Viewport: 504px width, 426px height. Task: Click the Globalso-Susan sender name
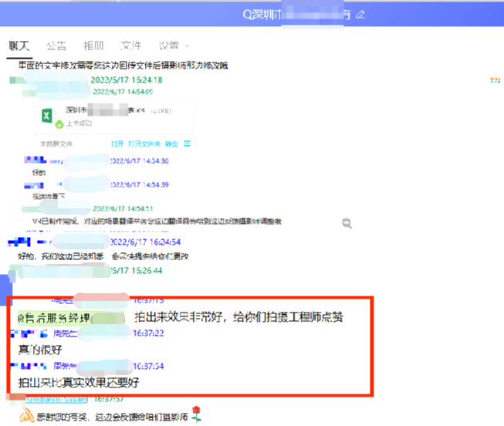click(x=60, y=400)
